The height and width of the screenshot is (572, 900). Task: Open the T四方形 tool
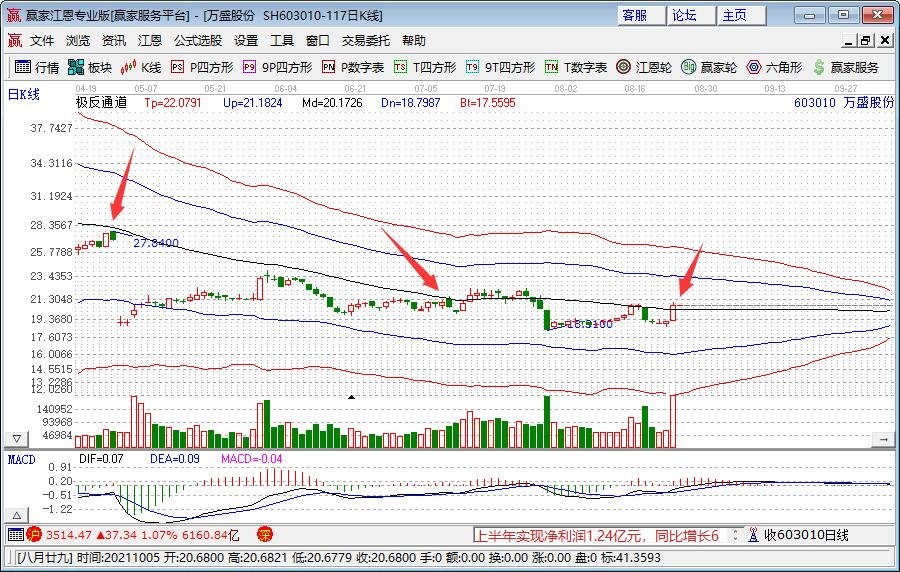425,68
